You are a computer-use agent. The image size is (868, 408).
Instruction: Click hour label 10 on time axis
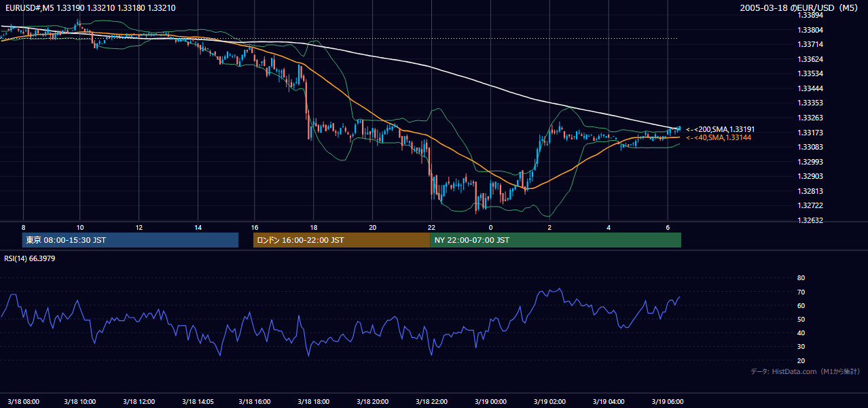pos(80,227)
